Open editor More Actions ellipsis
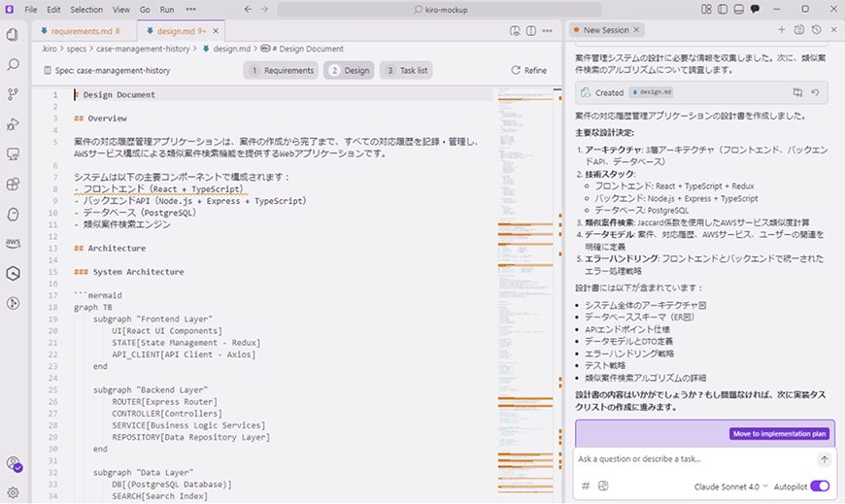This screenshot has width=845, height=504. pos(547,31)
